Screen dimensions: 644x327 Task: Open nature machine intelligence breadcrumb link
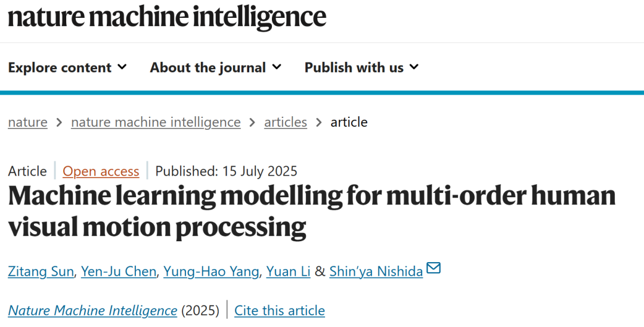click(156, 122)
